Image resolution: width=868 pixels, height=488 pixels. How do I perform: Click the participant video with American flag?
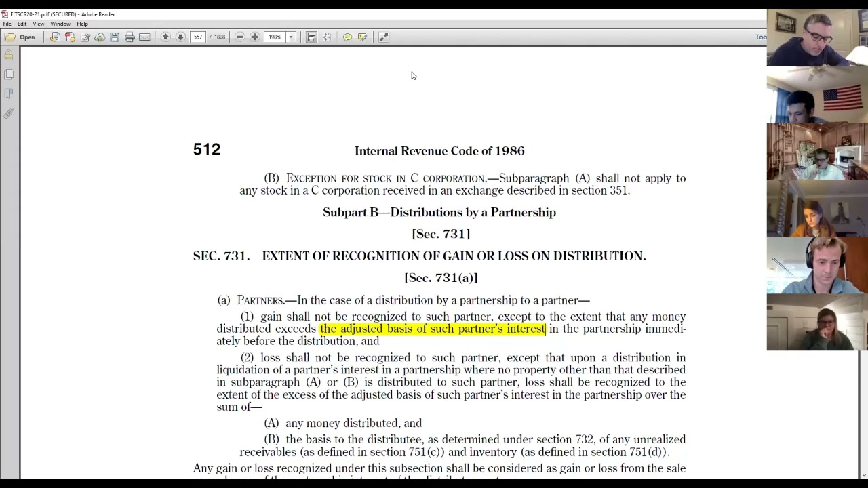point(817,94)
